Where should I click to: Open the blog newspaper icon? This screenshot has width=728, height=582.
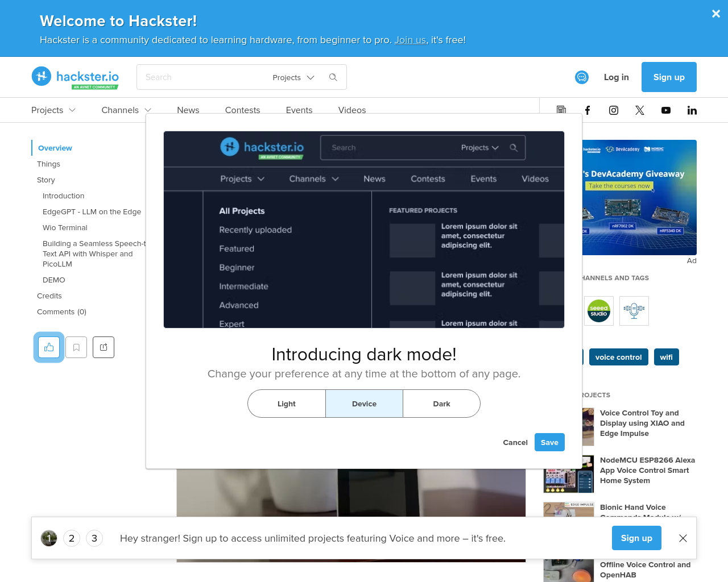coord(561,110)
